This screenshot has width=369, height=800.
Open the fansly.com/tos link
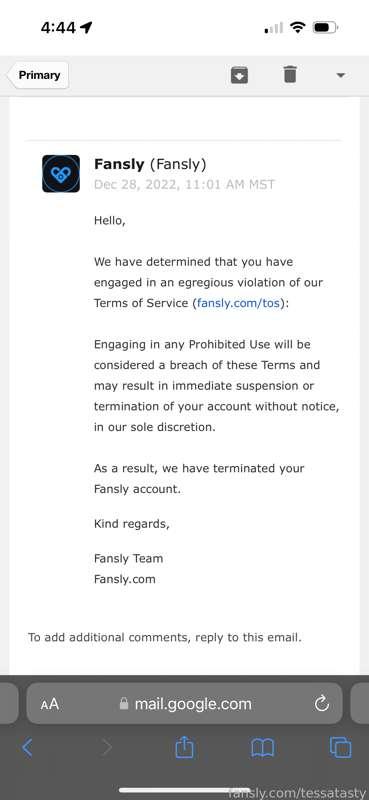[238, 303]
